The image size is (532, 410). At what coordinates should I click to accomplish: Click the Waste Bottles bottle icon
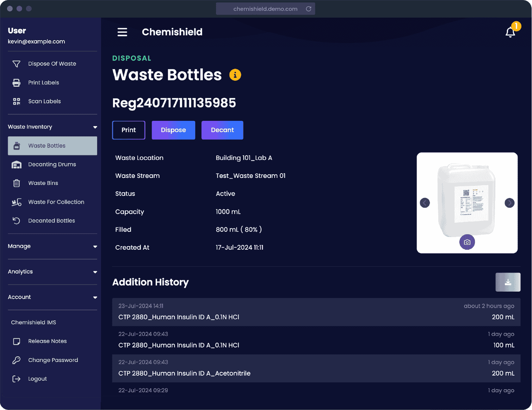coord(17,146)
